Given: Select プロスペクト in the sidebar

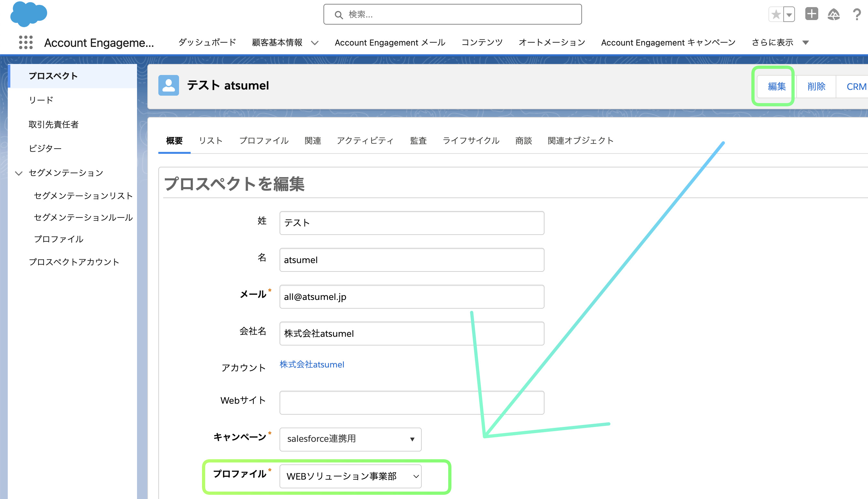Looking at the screenshot, I should pos(72,76).
